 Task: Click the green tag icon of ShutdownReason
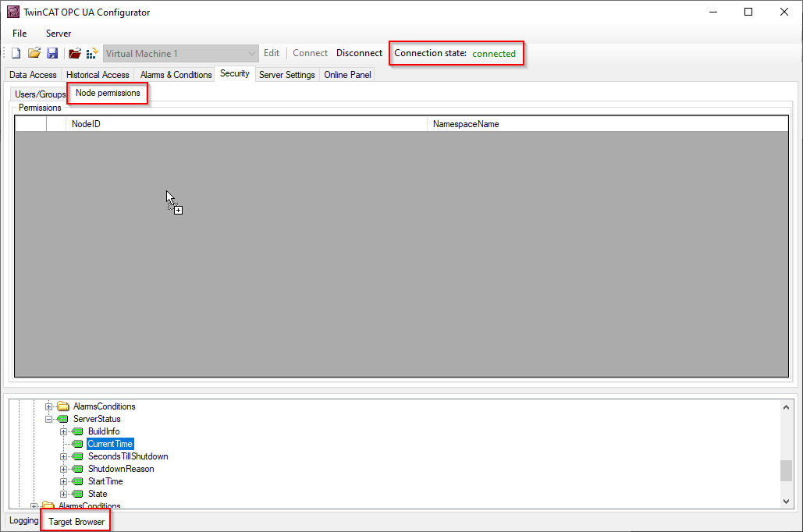click(77, 469)
